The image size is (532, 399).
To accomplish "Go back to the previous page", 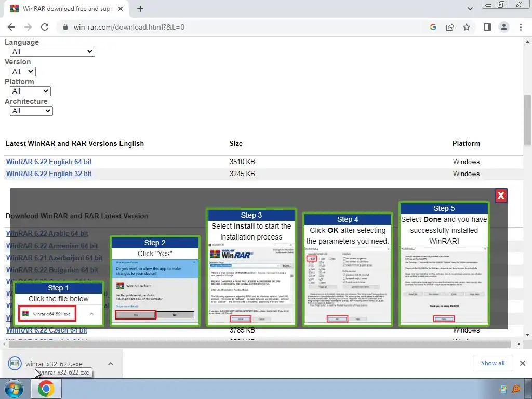I will (x=11, y=27).
